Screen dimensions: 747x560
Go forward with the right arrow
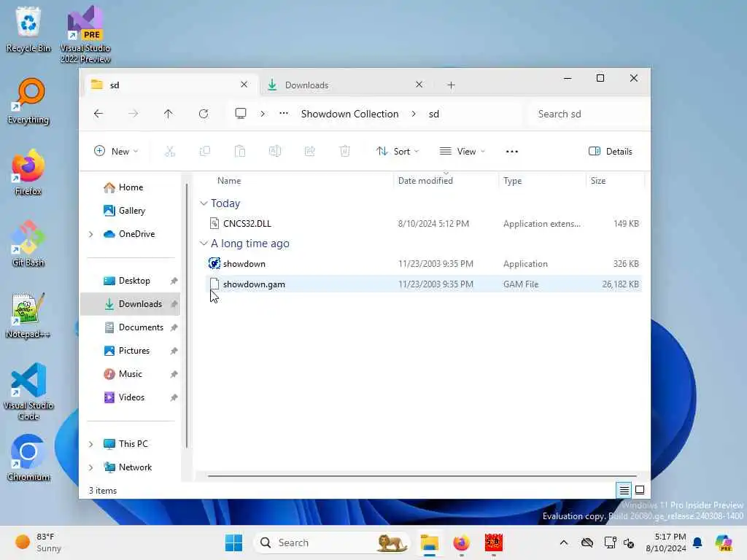click(133, 114)
